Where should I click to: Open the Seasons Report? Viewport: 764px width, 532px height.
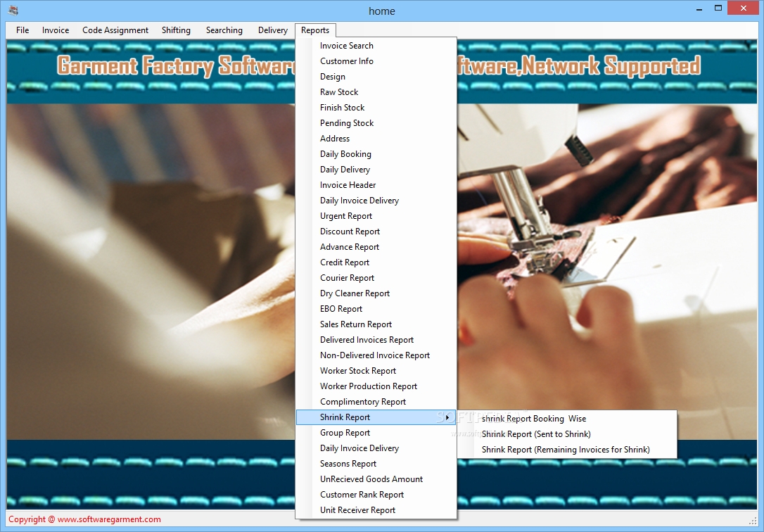pyautogui.click(x=376, y=464)
